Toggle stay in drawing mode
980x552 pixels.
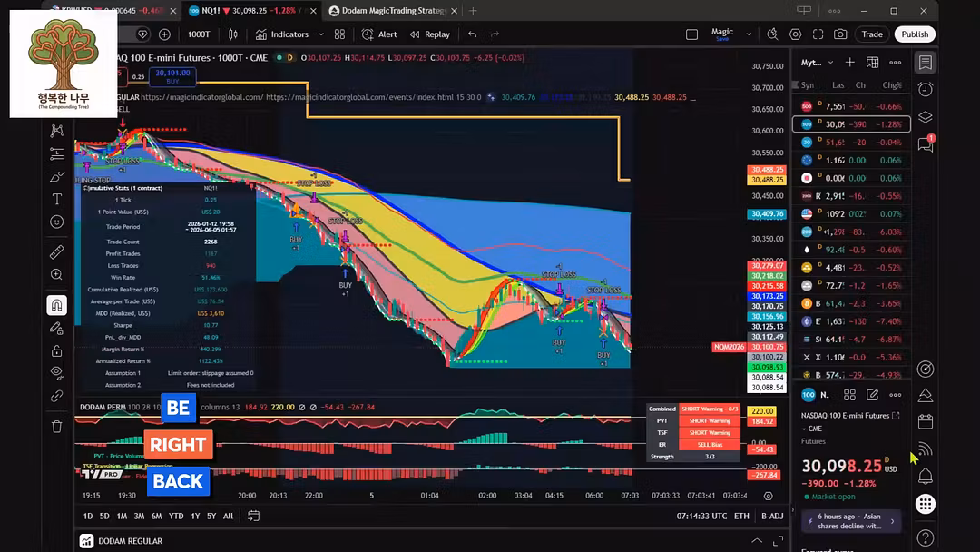[x=57, y=328]
